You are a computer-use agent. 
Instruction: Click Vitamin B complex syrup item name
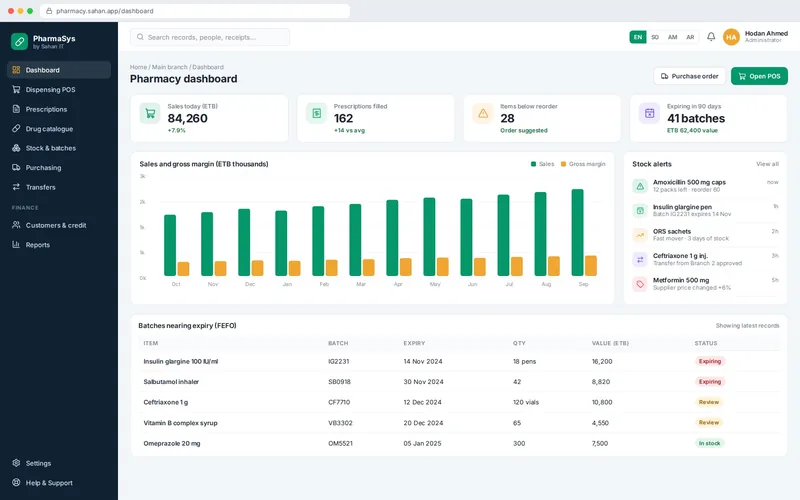click(x=181, y=423)
